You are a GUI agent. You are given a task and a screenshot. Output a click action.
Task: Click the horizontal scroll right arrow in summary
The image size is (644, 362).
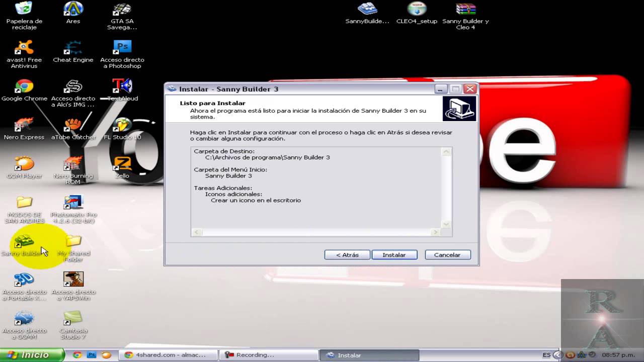point(435,232)
